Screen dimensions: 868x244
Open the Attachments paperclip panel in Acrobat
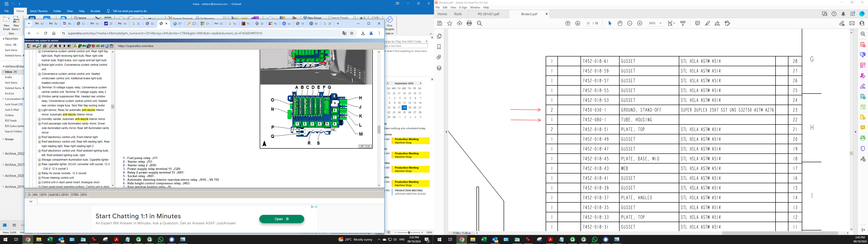(x=439, y=57)
